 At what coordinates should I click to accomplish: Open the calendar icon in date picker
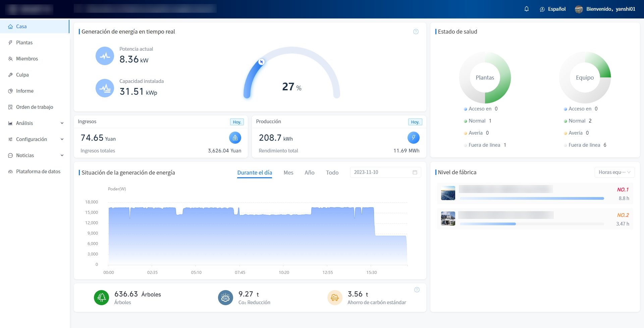pyautogui.click(x=415, y=172)
